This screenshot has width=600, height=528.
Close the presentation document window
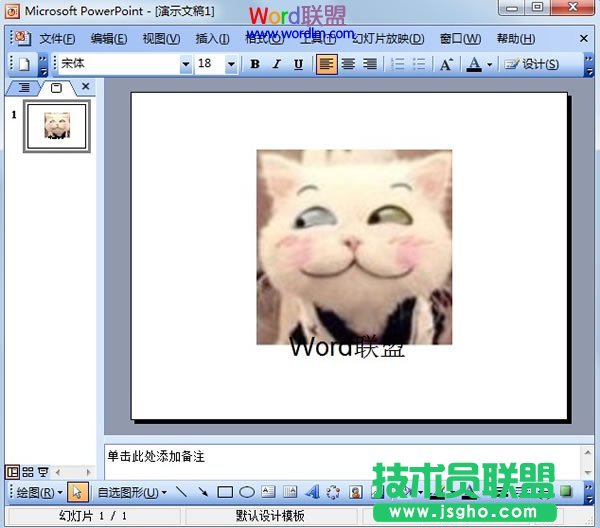point(584,38)
